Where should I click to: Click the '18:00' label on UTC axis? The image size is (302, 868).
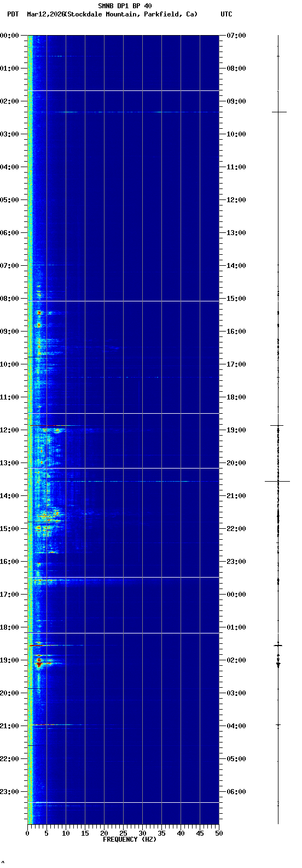coord(236,397)
